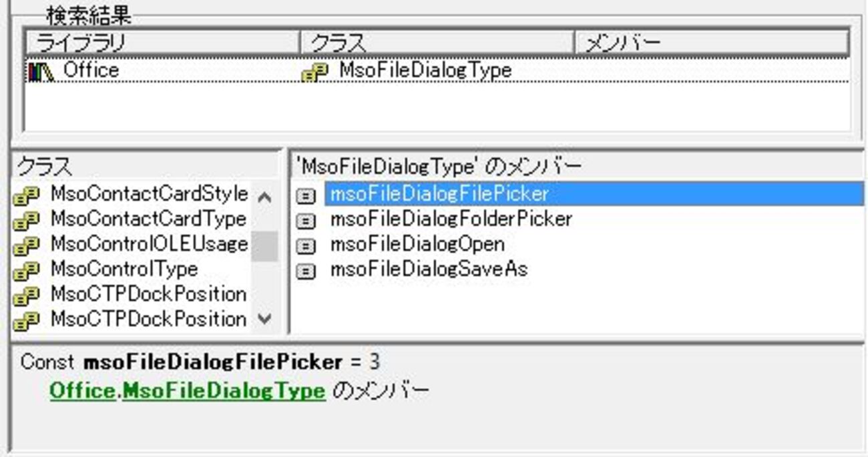Click the constant icon next to msoFileDialogFilePicker
The height and width of the screenshot is (457, 868).
306,196
